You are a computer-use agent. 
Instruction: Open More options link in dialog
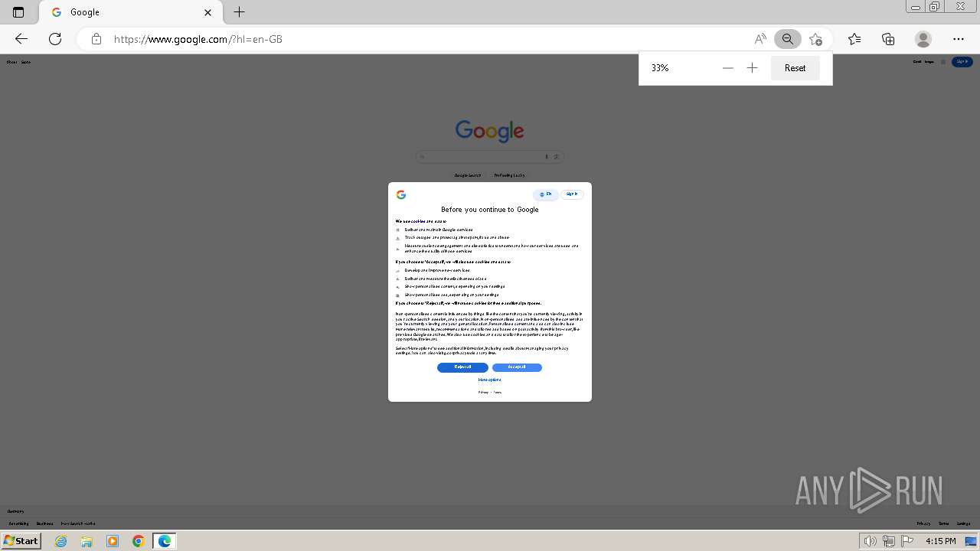click(x=490, y=380)
